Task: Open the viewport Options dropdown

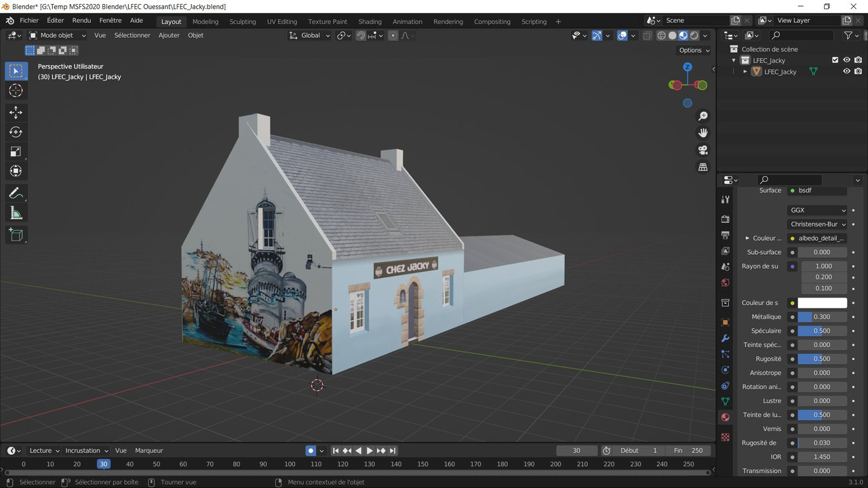Action: [694, 50]
